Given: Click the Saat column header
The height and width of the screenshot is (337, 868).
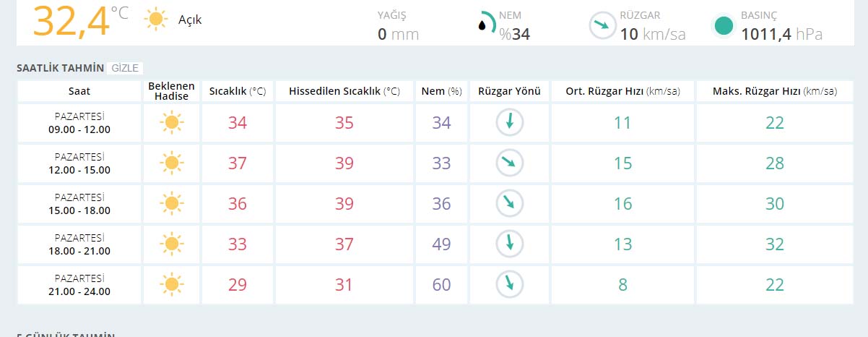Looking at the screenshot, I should point(79,91).
